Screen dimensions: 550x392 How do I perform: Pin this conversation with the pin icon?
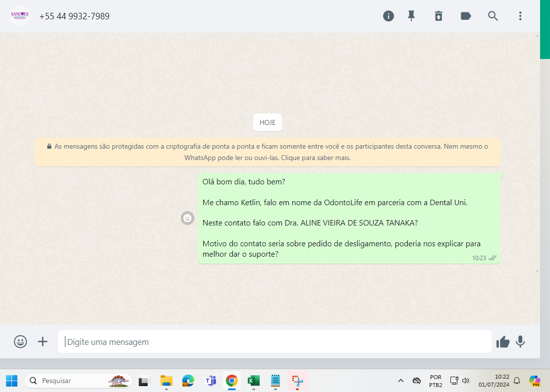click(411, 16)
